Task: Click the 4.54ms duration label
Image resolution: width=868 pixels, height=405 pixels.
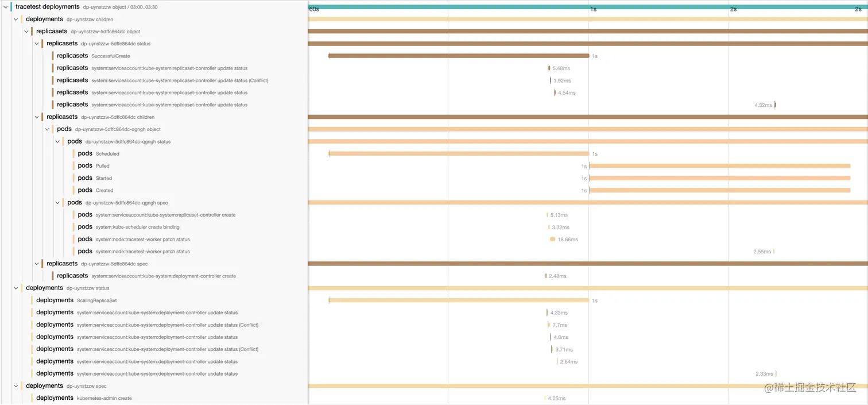Action: 567,92
